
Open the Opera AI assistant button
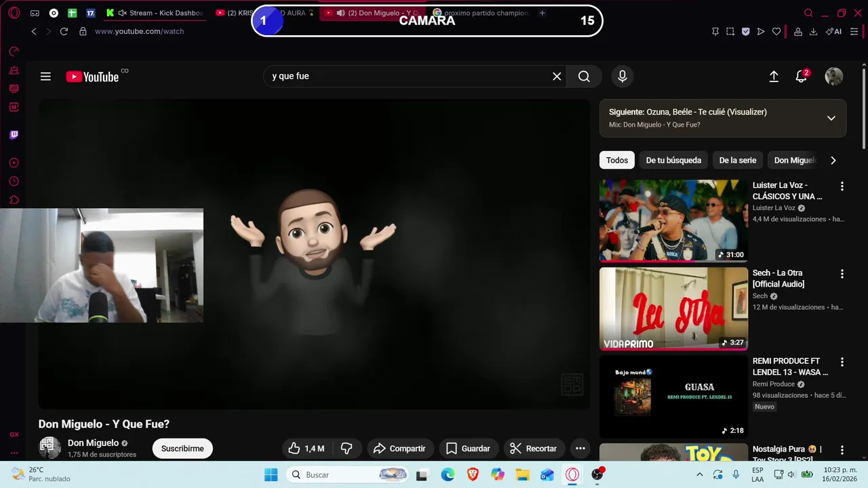[x=833, y=31]
